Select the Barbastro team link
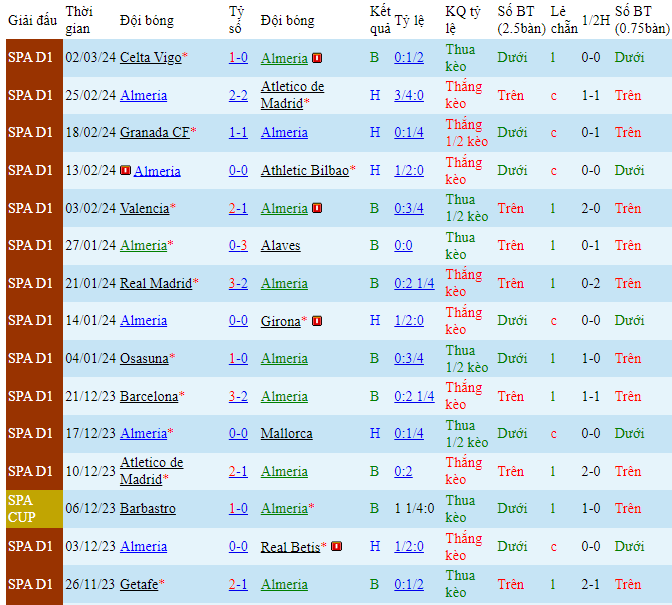This screenshot has height=605, width=672. (147, 508)
